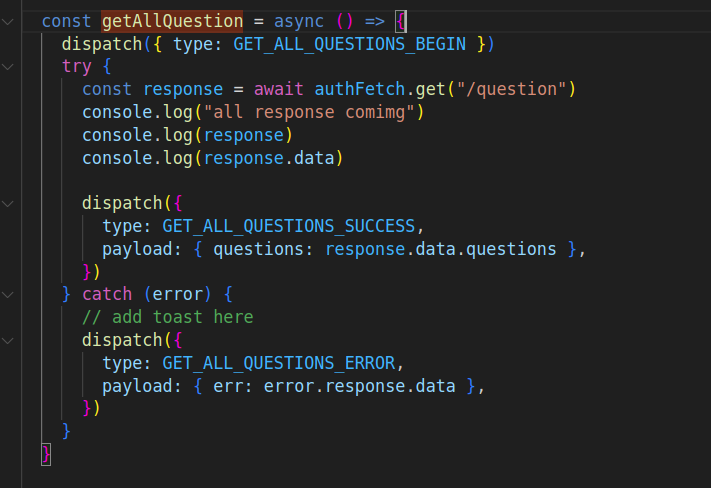The image size is (711, 488).
Task: Collapse the catch block fold chevron
Action: point(8,294)
